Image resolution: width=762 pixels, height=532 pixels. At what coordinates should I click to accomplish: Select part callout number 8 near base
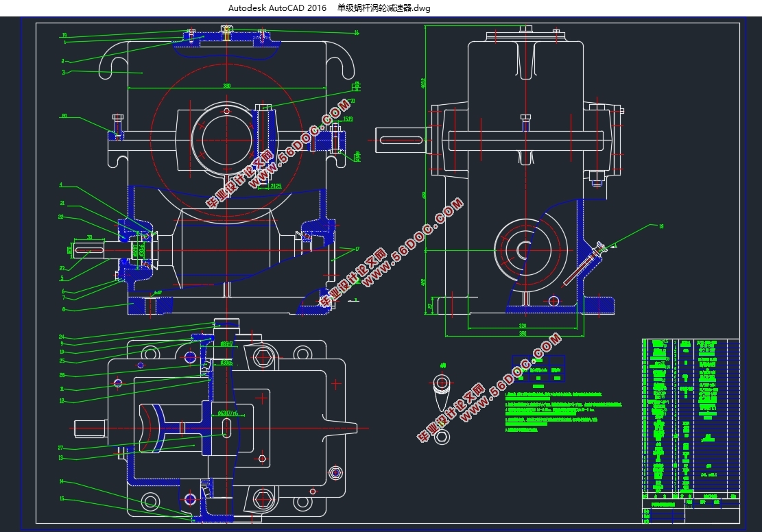63,311
